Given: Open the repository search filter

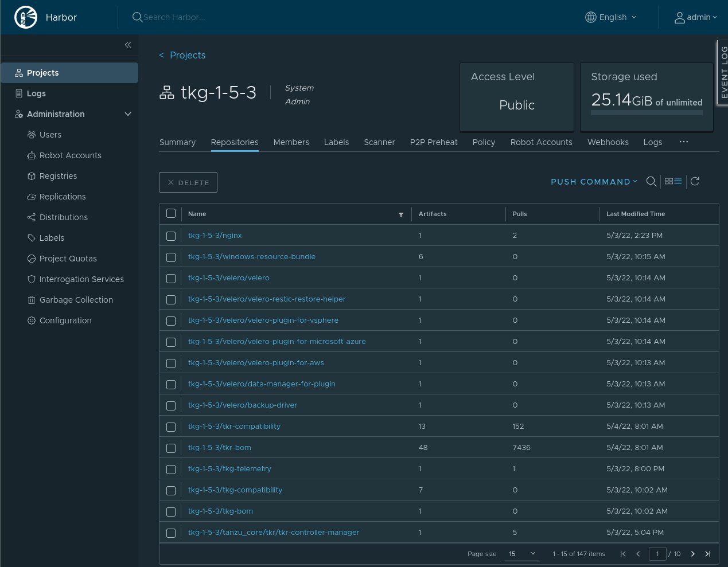Looking at the screenshot, I should tap(651, 181).
